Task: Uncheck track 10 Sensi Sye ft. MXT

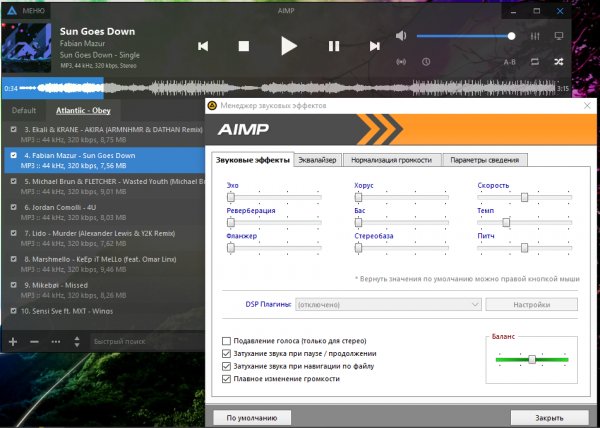Action: coord(14,311)
